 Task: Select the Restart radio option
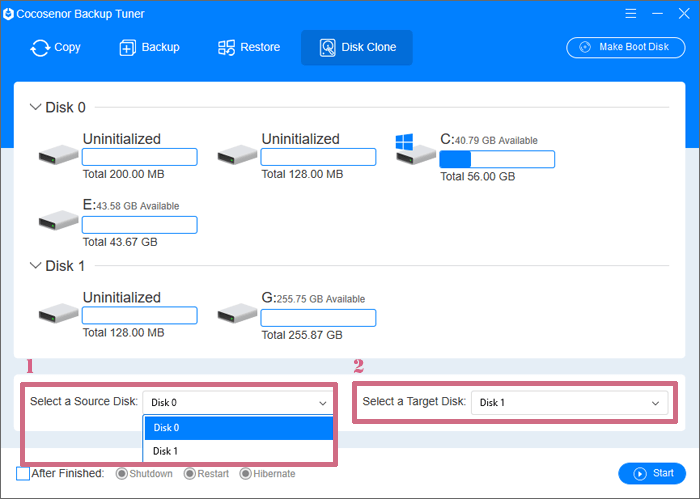tap(190, 474)
